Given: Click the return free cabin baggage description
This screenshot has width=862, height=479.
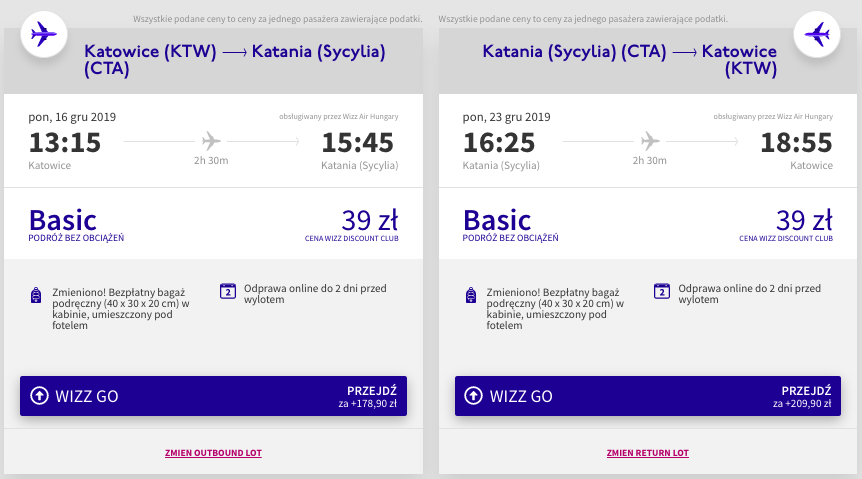Looking at the screenshot, I should [x=555, y=309].
